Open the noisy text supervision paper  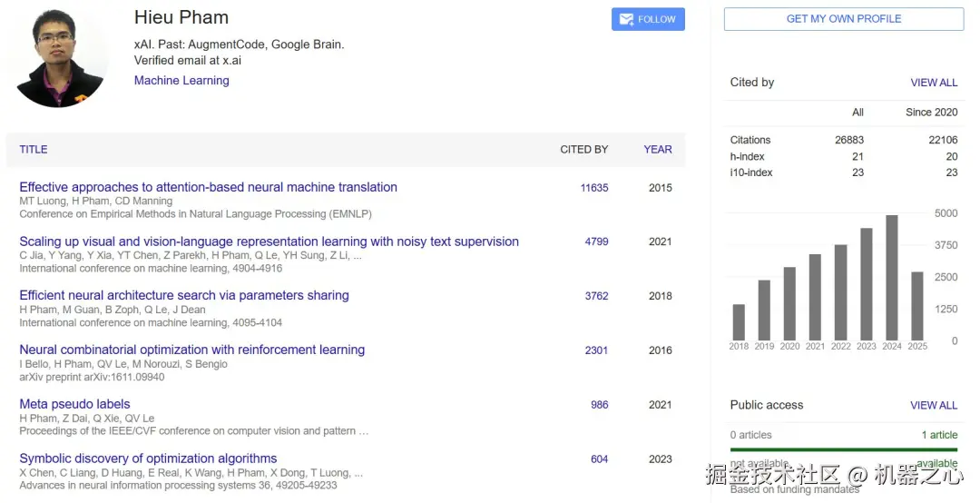coord(269,242)
